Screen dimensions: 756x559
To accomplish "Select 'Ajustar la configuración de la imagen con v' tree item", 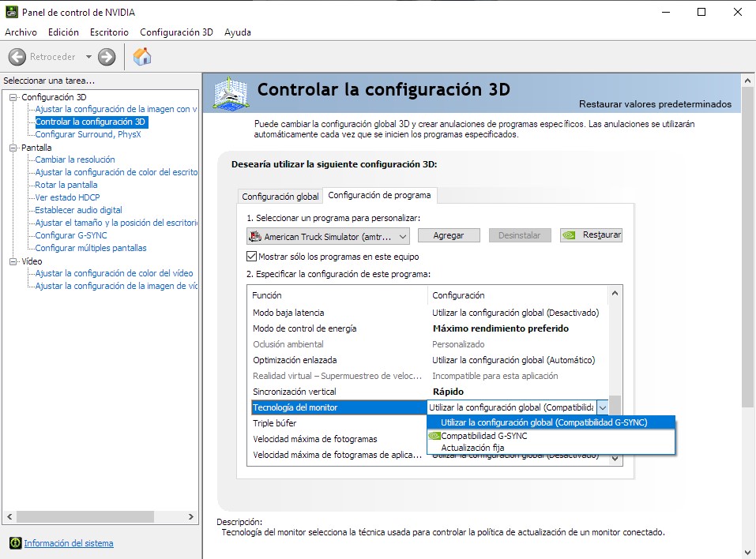I will click(115, 110).
